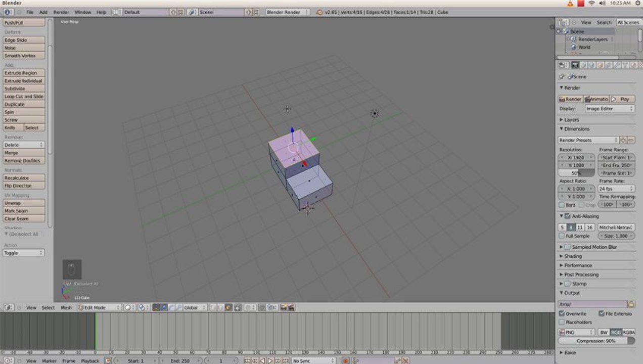Click the Timeline editor type icon
This screenshot has height=364, width=643.
[x=9, y=360]
